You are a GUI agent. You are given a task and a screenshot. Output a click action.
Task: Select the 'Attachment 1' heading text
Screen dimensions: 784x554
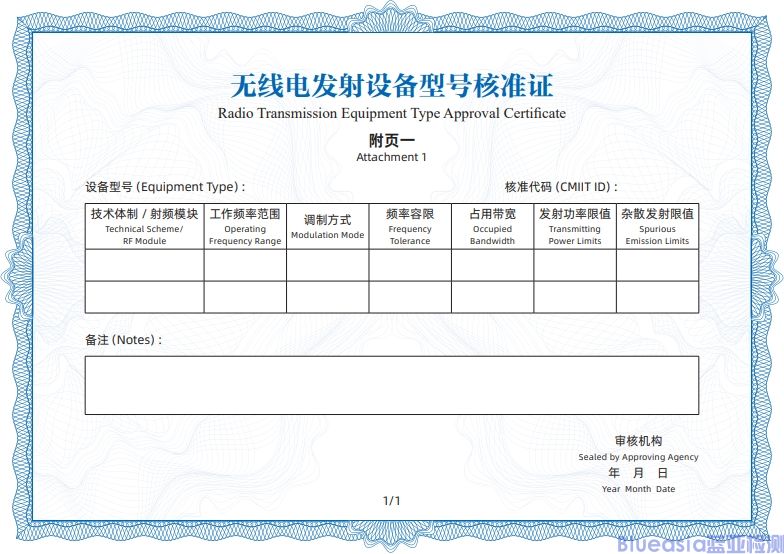pyautogui.click(x=391, y=157)
